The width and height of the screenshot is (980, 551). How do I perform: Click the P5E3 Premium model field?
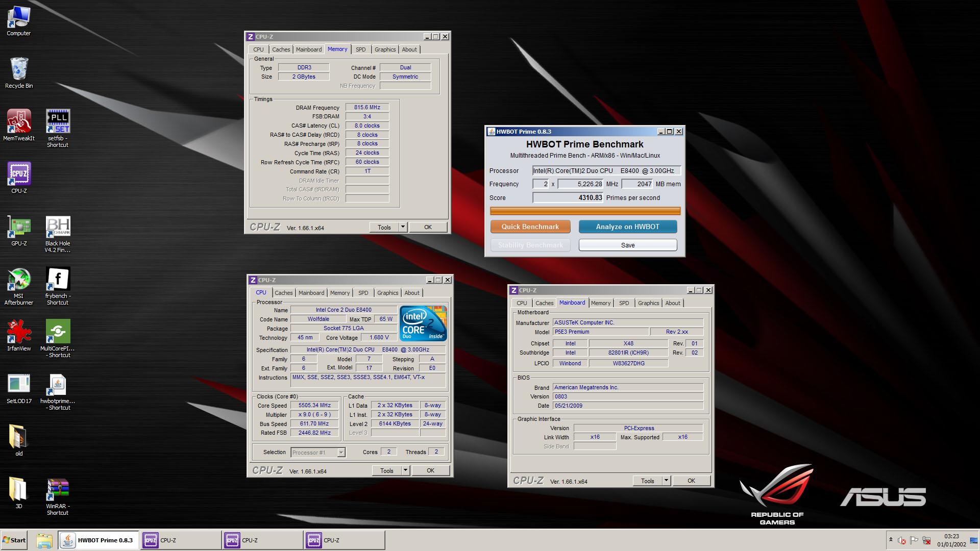[600, 332]
